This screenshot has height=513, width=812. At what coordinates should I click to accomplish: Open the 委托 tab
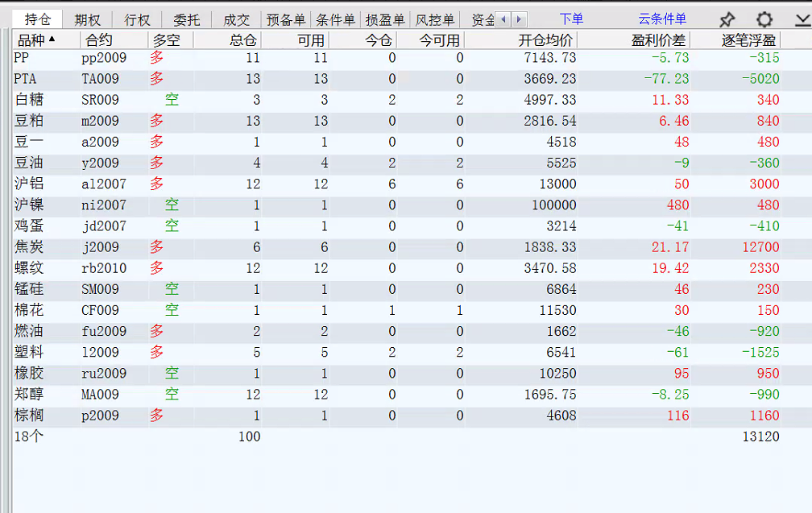[186, 20]
